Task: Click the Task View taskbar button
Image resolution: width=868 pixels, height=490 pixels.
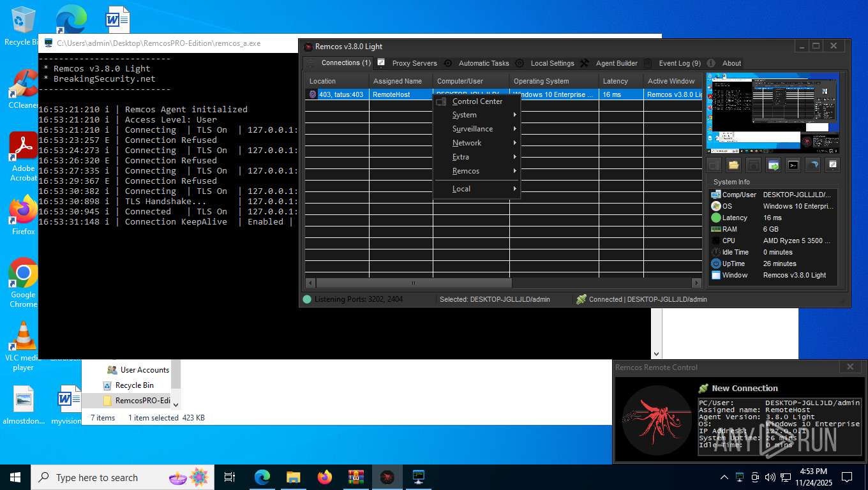Action: pos(230,477)
